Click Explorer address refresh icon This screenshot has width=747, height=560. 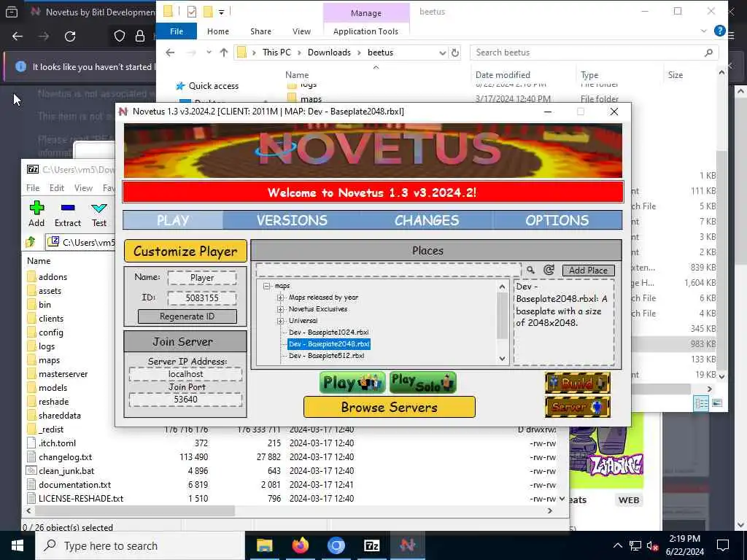(455, 52)
